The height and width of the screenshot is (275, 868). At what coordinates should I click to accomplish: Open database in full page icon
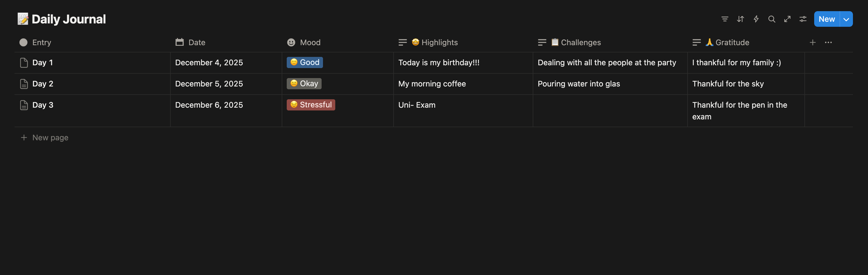tap(787, 19)
